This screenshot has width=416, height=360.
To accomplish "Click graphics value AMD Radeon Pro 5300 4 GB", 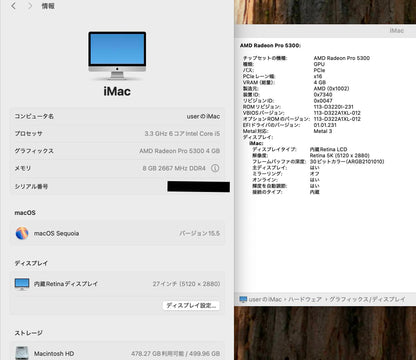I will coord(180,151).
